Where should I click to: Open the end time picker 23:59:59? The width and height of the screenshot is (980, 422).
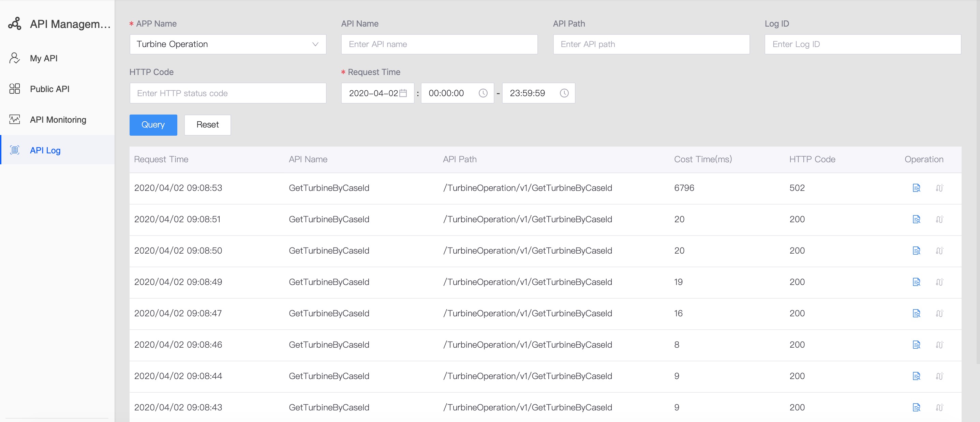point(538,93)
